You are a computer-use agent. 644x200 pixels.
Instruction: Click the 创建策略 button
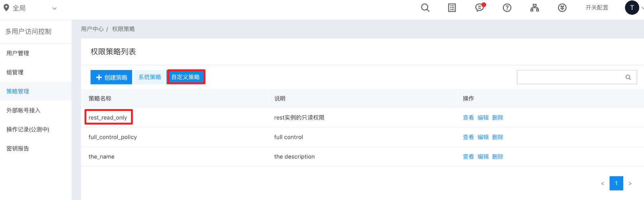coord(111,77)
